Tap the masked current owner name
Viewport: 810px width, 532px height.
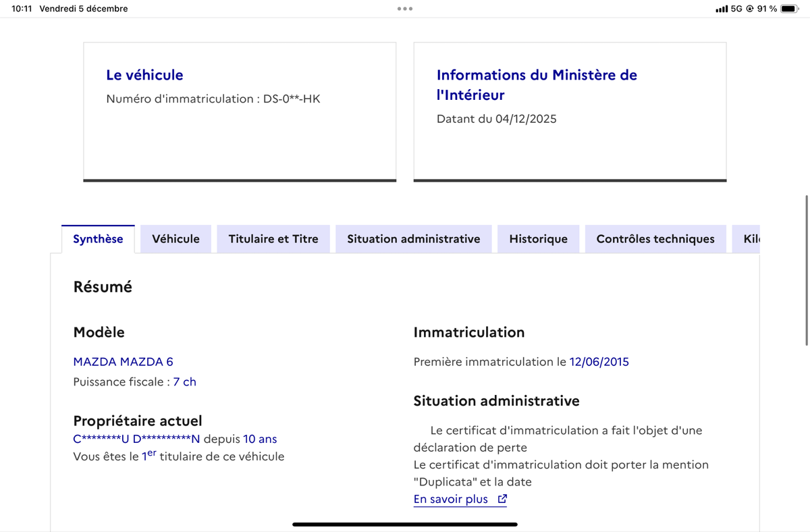[137, 439]
